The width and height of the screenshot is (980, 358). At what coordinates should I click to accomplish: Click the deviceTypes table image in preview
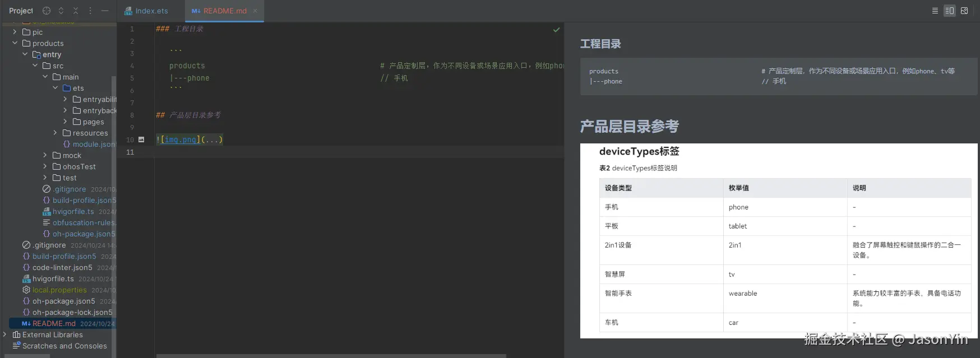click(779, 241)
